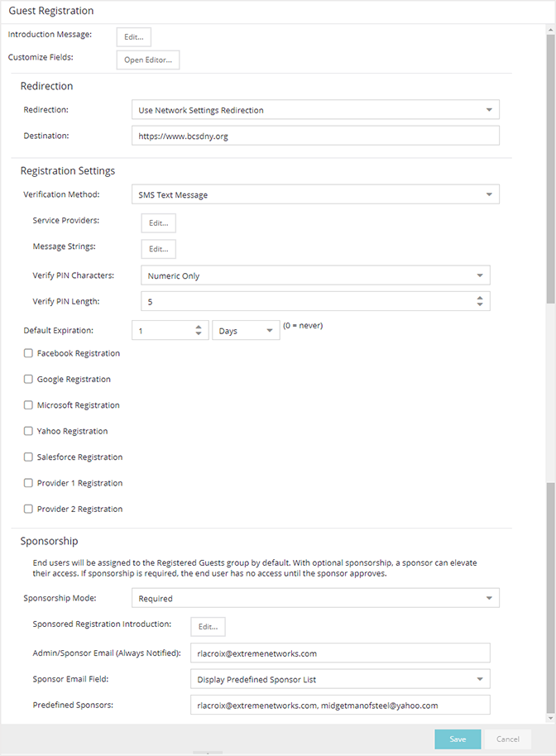556x756 pixels.
Task: Open the Customize Fields editor
Action: point(147,60)
